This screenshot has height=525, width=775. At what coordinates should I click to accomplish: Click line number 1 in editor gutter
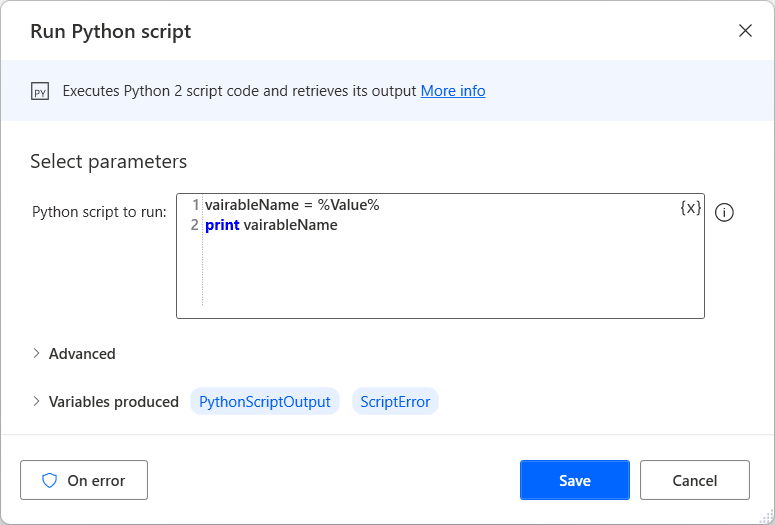click(x=196, y=205)
